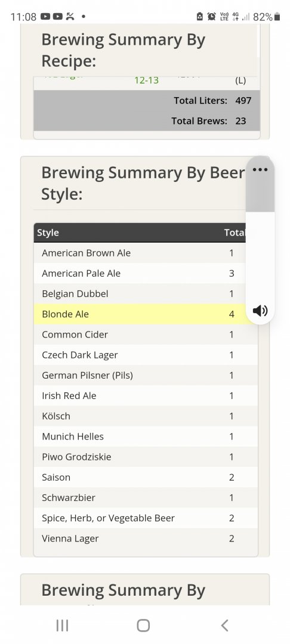The image size is (290, 644).
Task: Open the green 12-13 link
Action: 146,80
